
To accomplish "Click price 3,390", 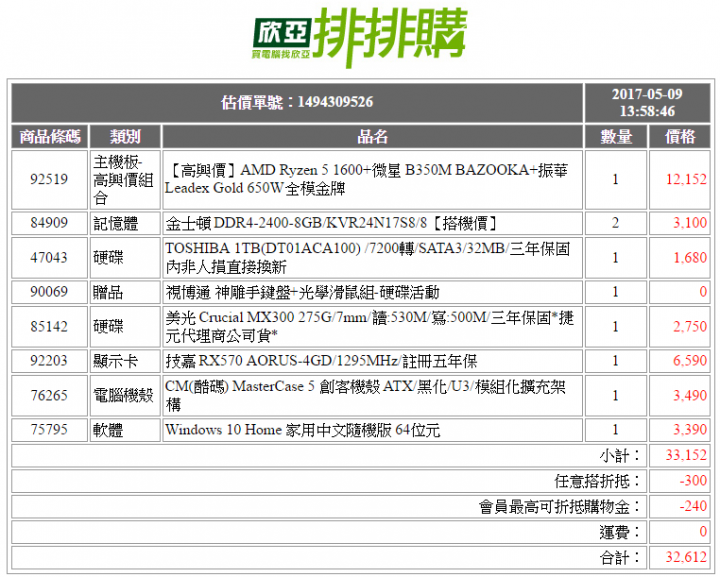I will pos(690,429).
